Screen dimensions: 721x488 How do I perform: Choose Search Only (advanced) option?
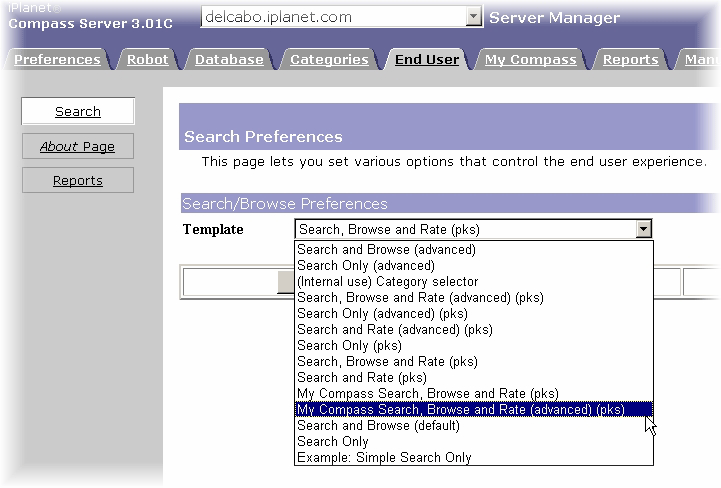click(x=474, y=265)
